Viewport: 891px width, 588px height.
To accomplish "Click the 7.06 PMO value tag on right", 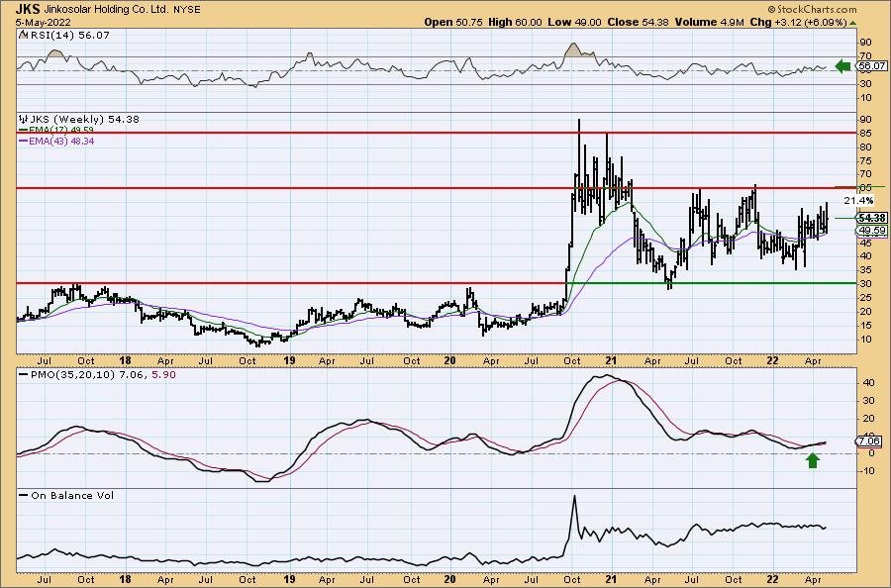I will [869, 441].
